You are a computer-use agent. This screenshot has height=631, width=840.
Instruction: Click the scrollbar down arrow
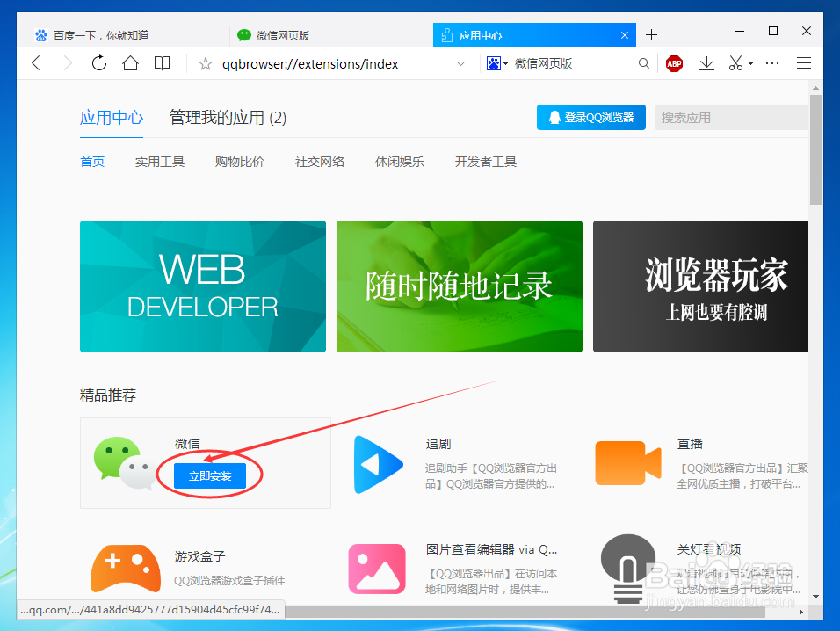815,597
